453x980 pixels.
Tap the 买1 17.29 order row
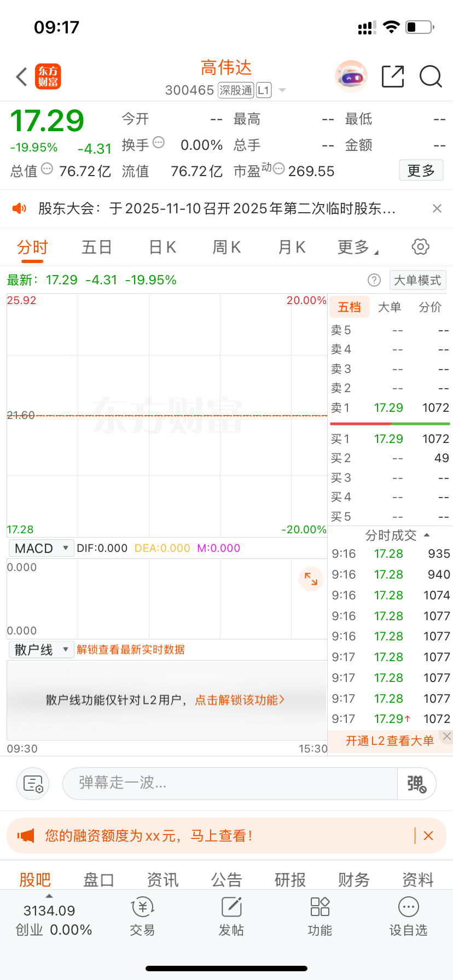pos(390,439)
